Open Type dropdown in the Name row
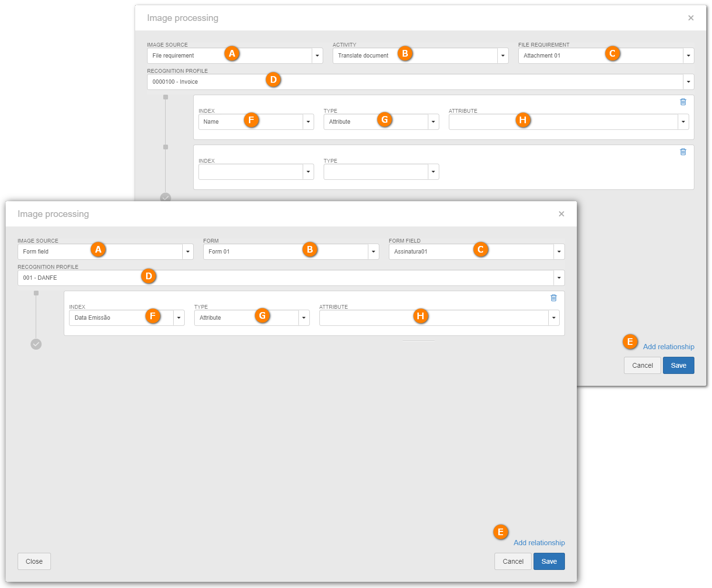This screenshot has width=712, height=588. tap(433, 122)
